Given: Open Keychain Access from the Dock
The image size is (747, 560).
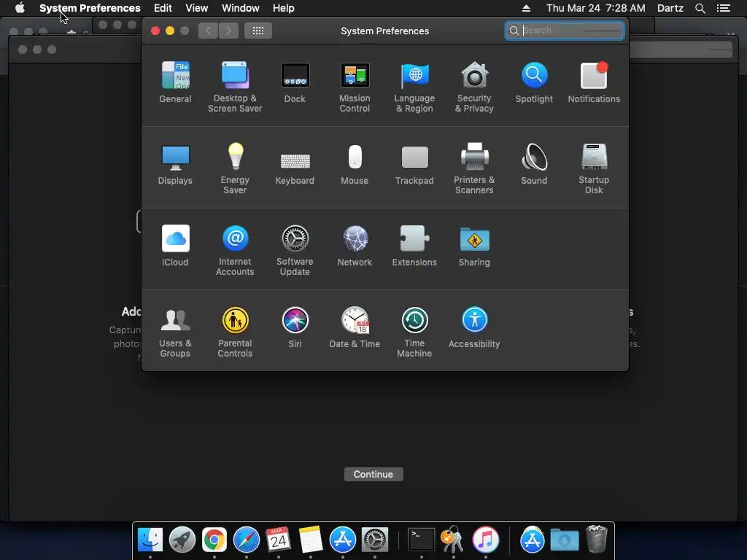Looking at the screenshot, I should 453,540.
